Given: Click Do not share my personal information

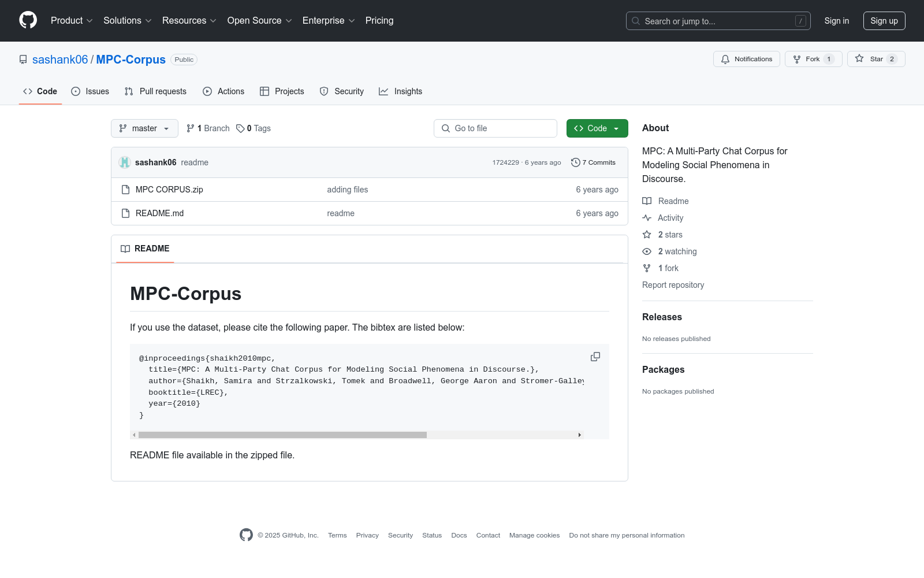Looking at the screenshot, I should [x=627, y=535].
